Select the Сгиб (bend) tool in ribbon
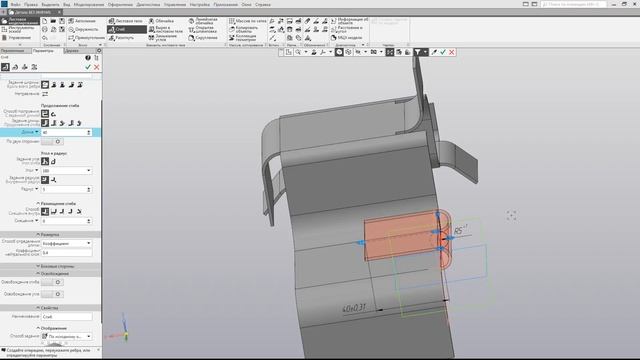This screenshot has width=640, height=360. [127, 29]
